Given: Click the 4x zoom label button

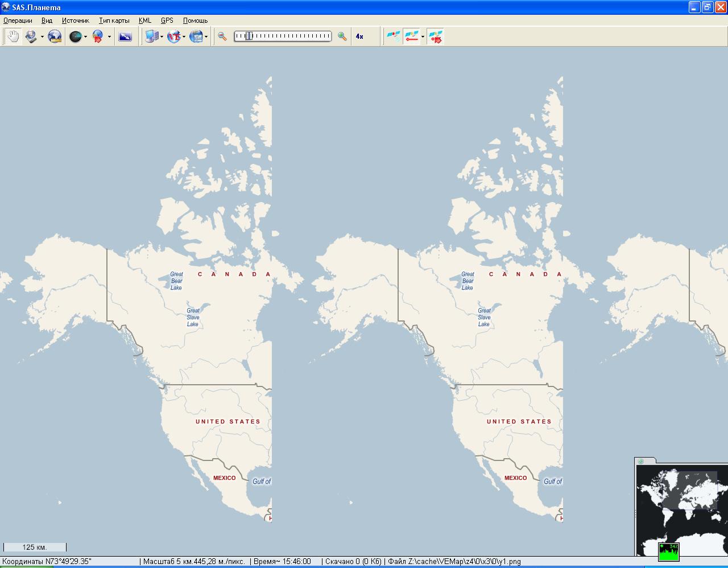Looking at the screenshot, I should pos(359,36).
